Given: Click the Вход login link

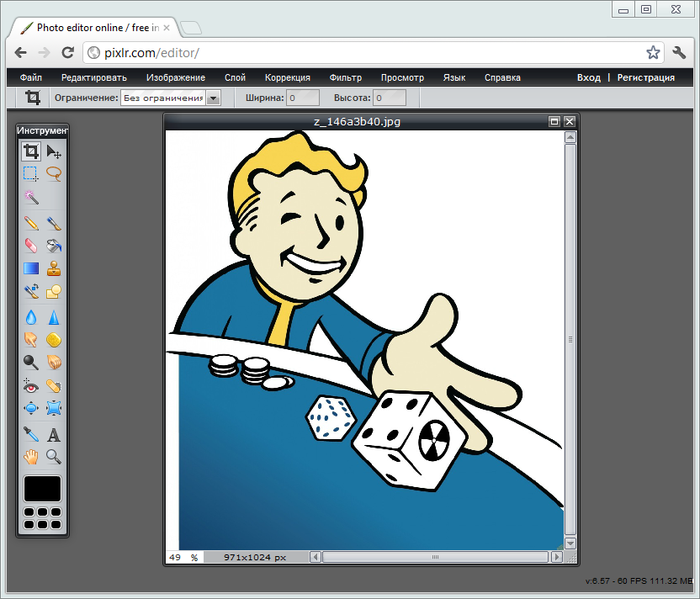Looking at the screenshot, I should (x=588, y=77).
